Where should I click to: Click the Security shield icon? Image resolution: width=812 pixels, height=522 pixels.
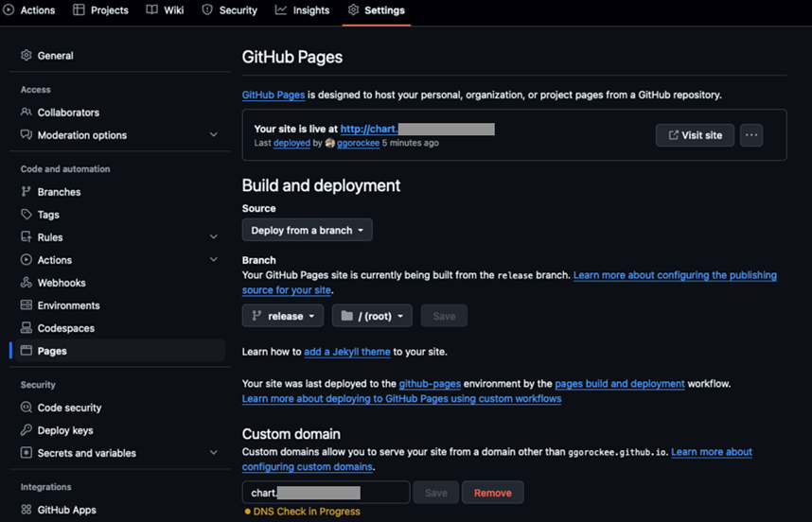tap(207, 9)
